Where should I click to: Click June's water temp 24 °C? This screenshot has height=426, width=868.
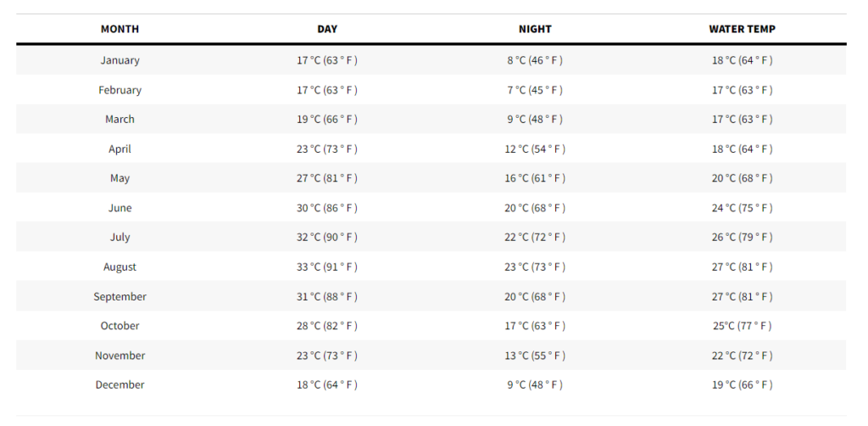pyautogui.click(x=742, y=208)
